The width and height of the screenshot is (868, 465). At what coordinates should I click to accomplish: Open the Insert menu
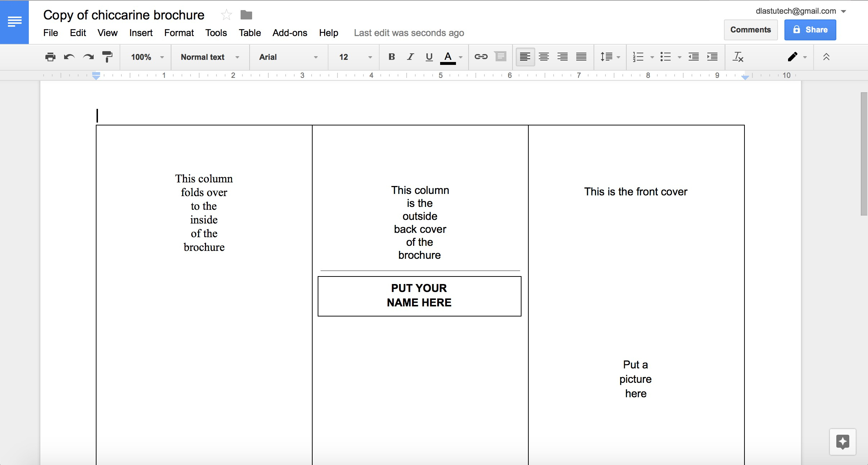141,33
